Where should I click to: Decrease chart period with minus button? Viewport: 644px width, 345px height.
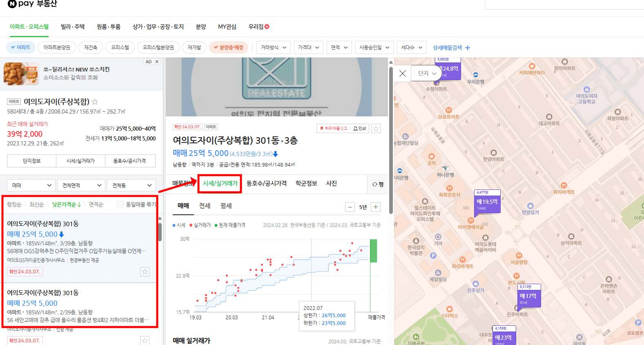coord(350,207)
